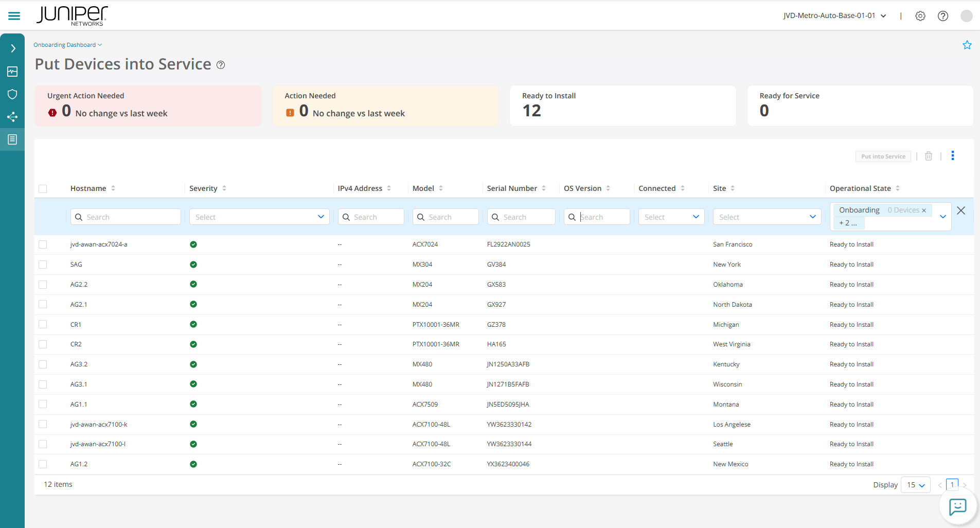Screen dimensions: 980x528
Task: Select the CR2 row checkbox
Action: (x=43, y=344)
